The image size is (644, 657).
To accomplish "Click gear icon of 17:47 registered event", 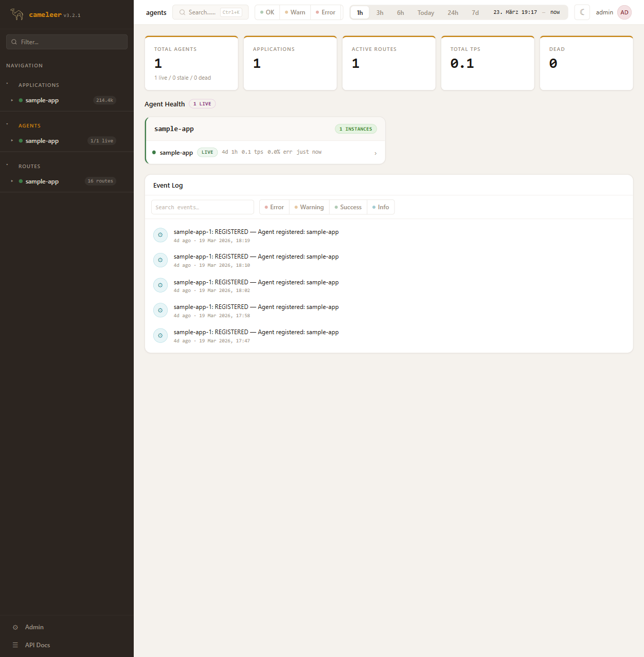I will [160, 336].
